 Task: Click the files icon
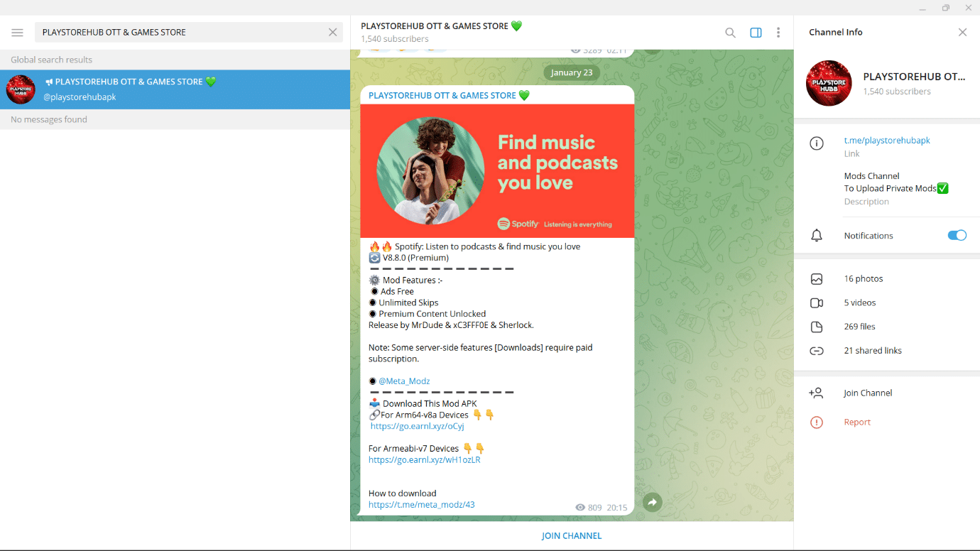(817, 327)
